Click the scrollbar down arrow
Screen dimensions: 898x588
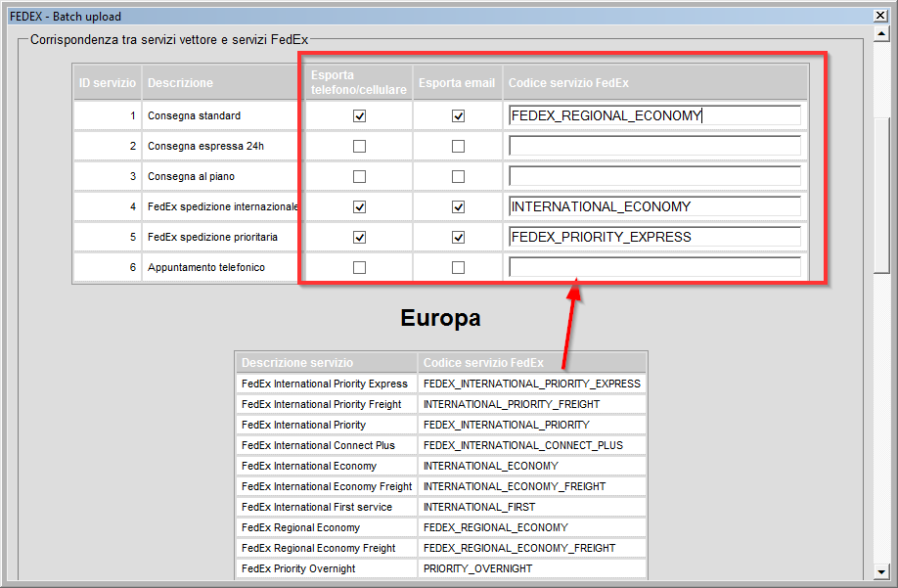[880, 570]
